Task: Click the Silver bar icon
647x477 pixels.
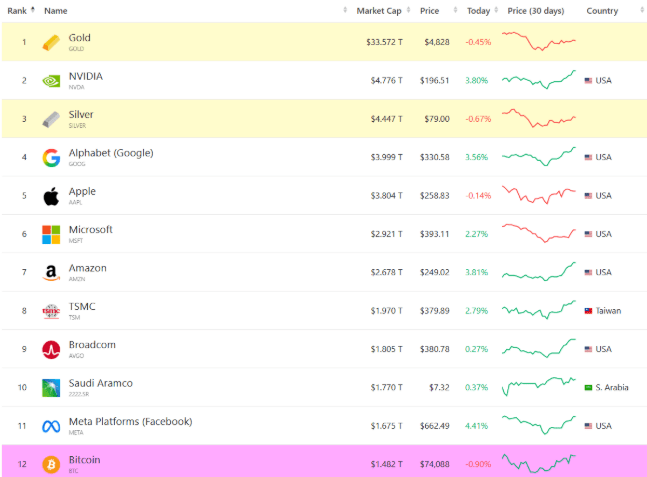Action: tap(51, 119)
